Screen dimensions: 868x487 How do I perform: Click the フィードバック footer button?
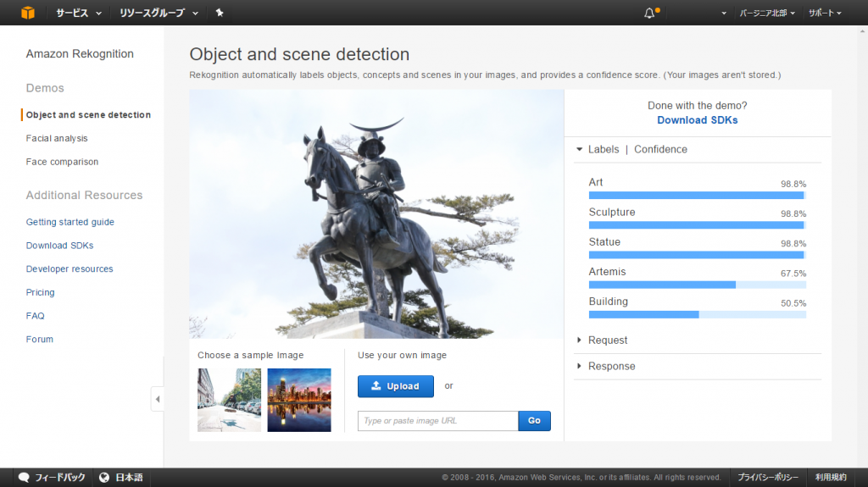[x=52, y=477]
